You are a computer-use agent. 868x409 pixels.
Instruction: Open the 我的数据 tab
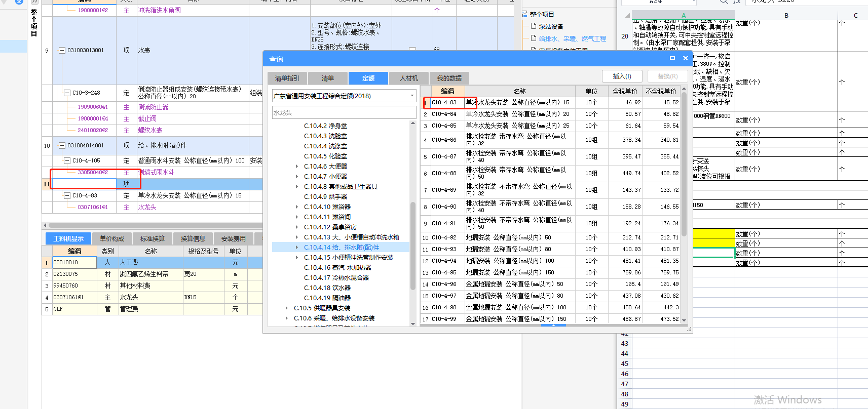tap(449, 78)
